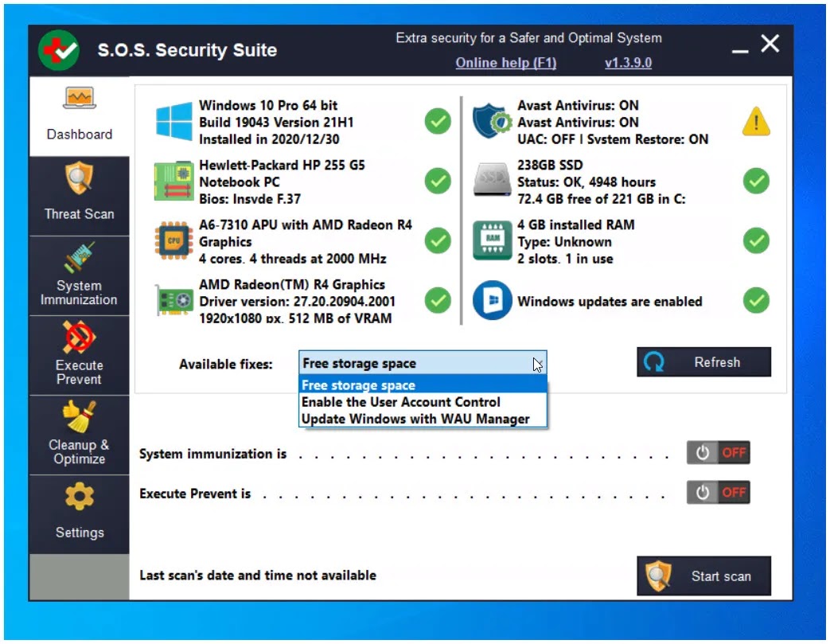830x644 pixels.
Task: Open the Dashboard tab
Action: coord(80,116)
